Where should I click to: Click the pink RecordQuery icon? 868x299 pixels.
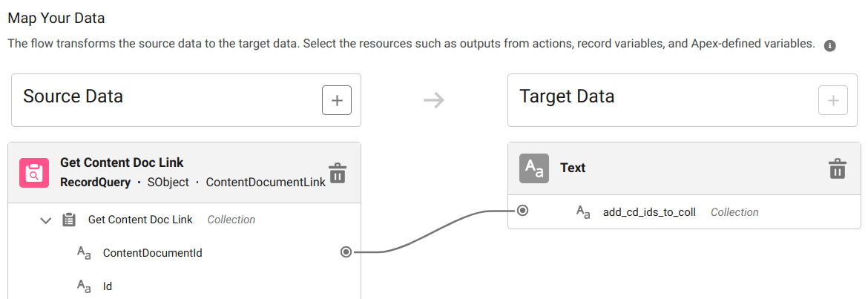33,172
